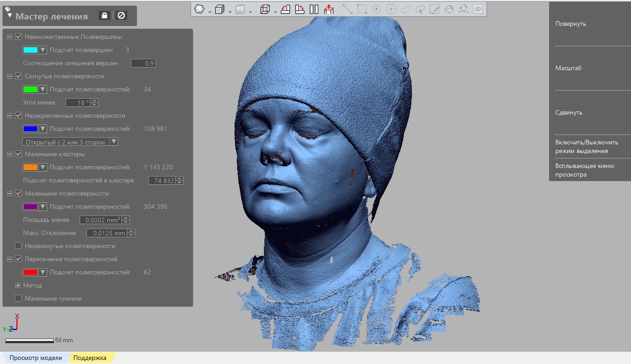Cancel the Мастер лечения panel

(x=121, y=15)
